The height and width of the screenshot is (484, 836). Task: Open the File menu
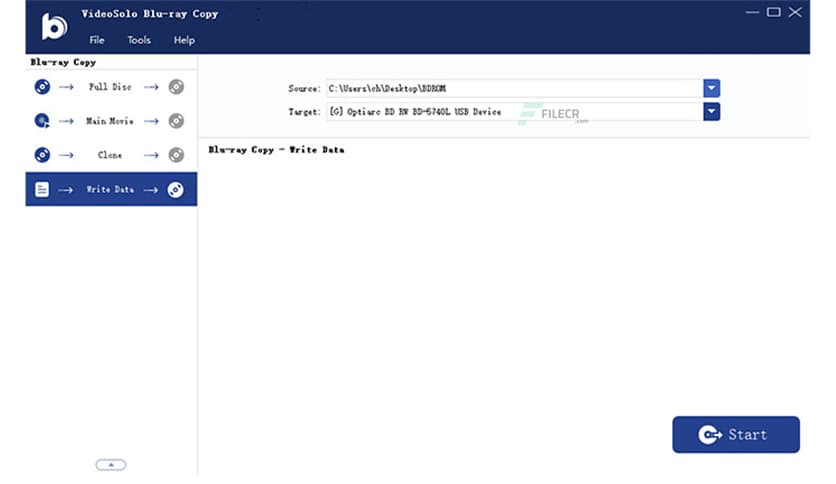click(x=97, y=40)
